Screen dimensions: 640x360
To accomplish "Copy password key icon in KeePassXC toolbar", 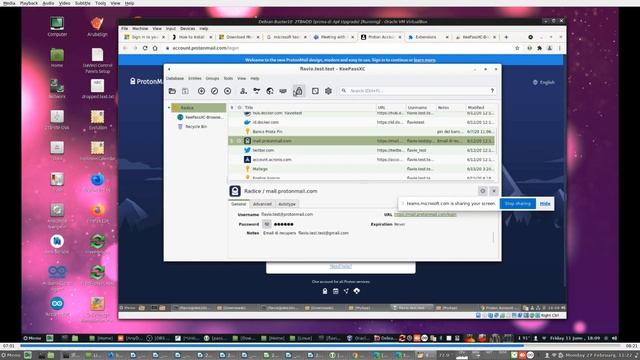I will pos(256,91).
